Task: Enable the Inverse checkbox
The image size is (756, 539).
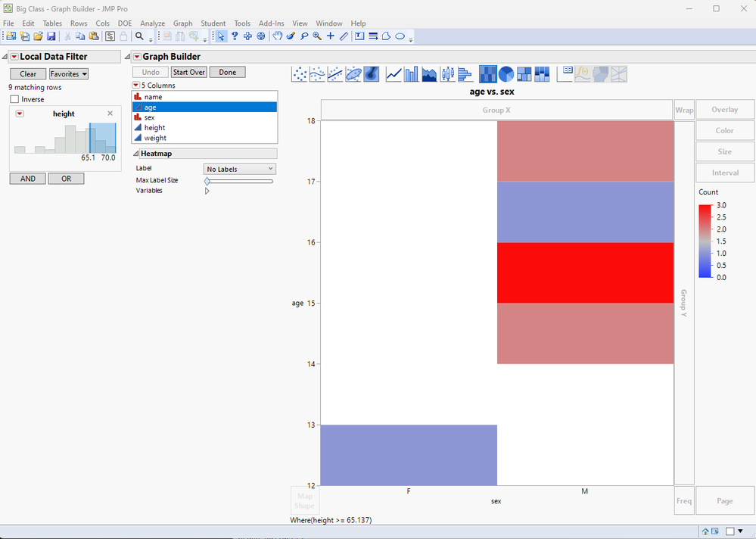Action: pos(14,99)
